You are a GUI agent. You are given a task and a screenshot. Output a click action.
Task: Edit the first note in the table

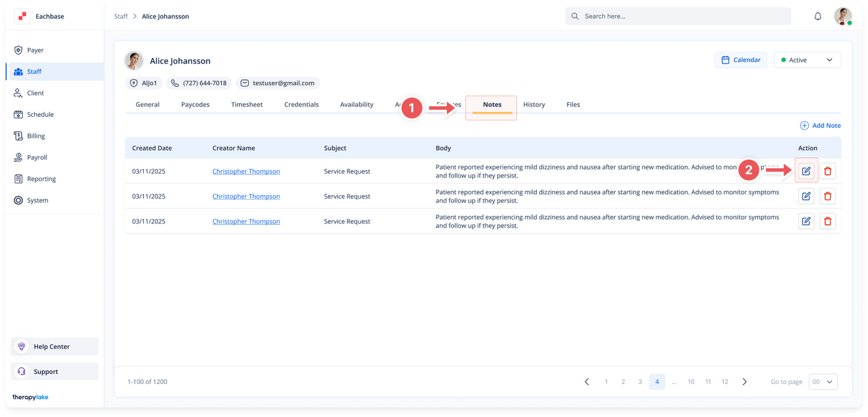(x=806, y=171)
